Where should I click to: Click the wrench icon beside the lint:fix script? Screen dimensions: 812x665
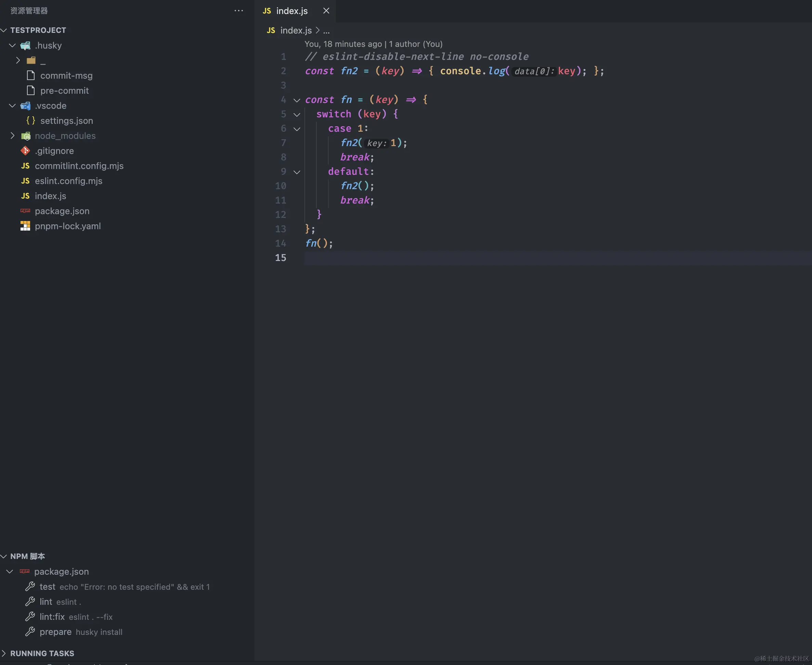tap(30, 617)
